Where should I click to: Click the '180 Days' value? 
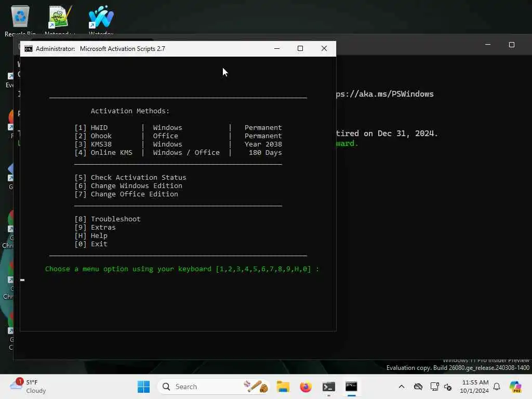point(265,153)
